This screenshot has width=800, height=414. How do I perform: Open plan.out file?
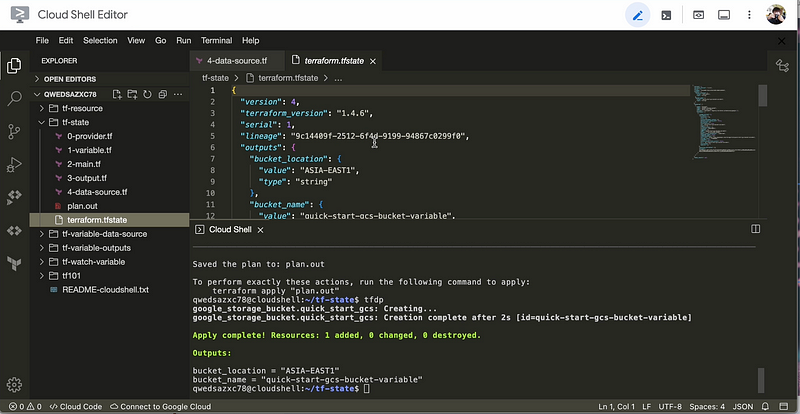point(82,206)
